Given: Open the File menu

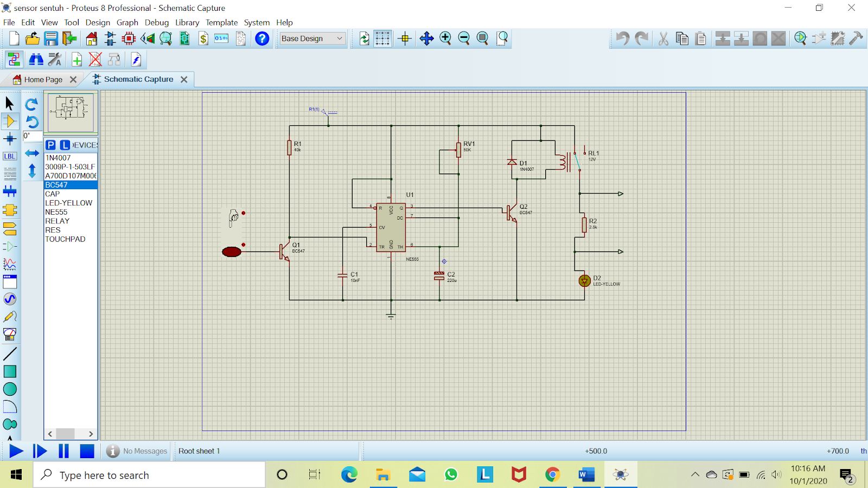Looking at the screenshot, I should pyautogui.click(x=9, y=22).
